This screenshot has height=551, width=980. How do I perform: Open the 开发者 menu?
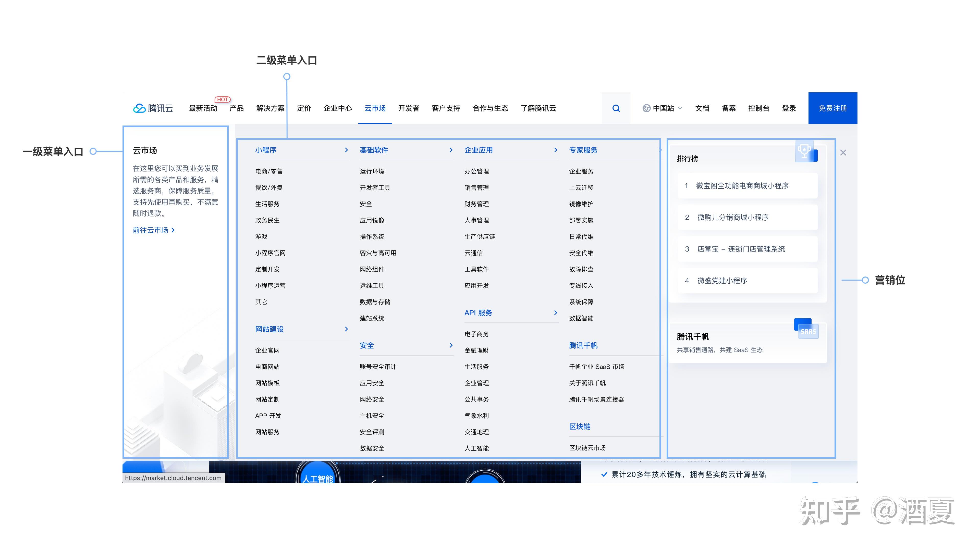[x=409, y=108]
